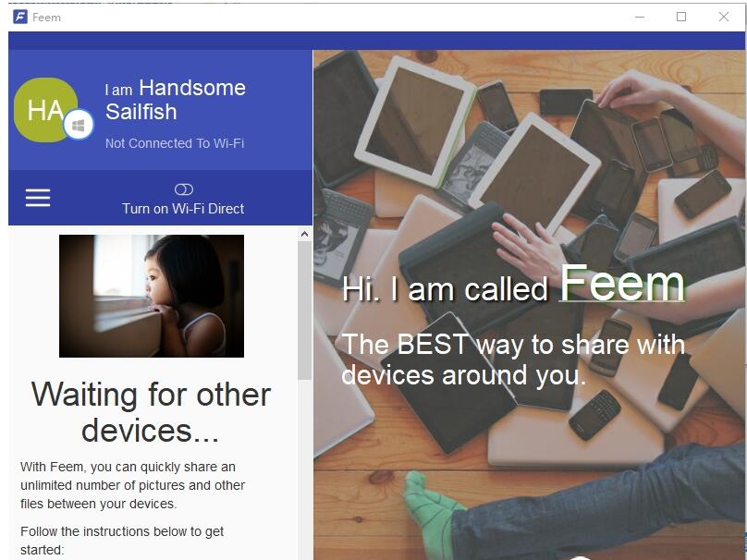Click 'Not Connected To Wi-Fi' status text
The width and height of the screenshot is (747, 560).
tap(175, 143)
